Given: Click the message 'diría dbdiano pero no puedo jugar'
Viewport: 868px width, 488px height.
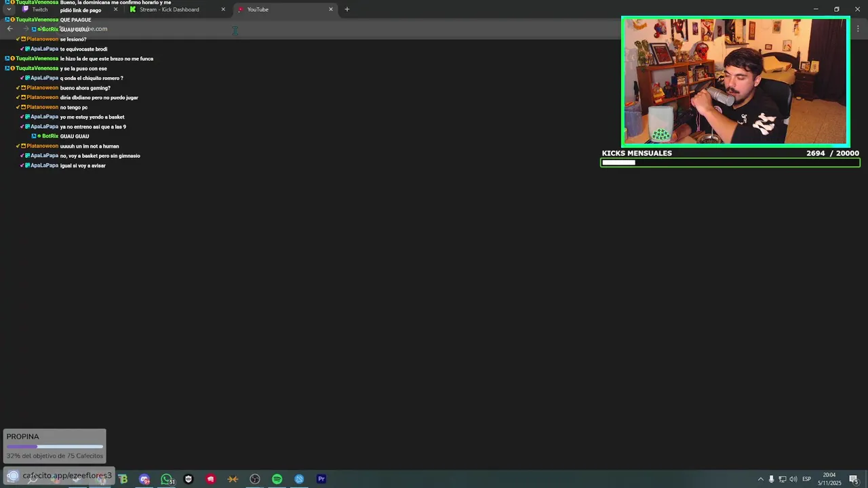Looking at the screenshot, I should point(99,98).
